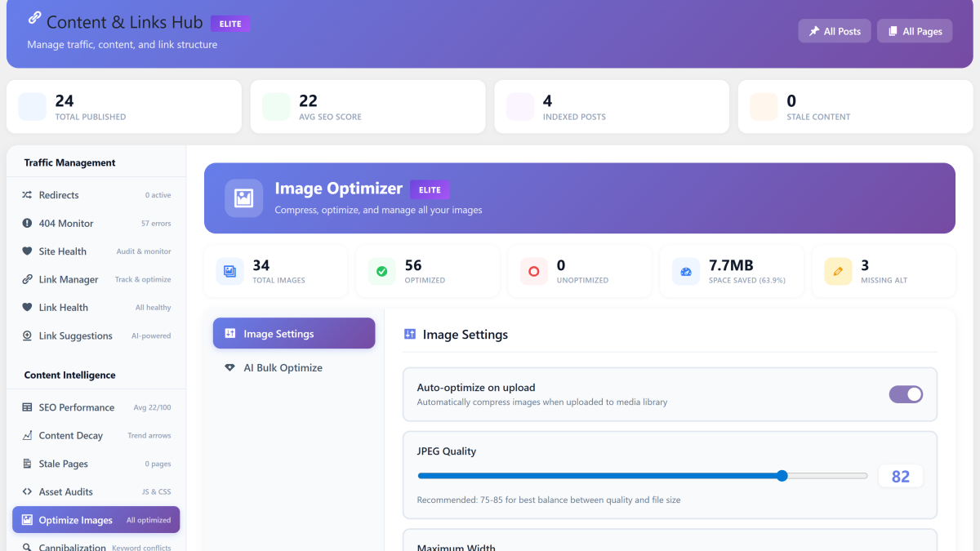Click the Content Decay trend icon
The image size is (980, 551).
27,435
